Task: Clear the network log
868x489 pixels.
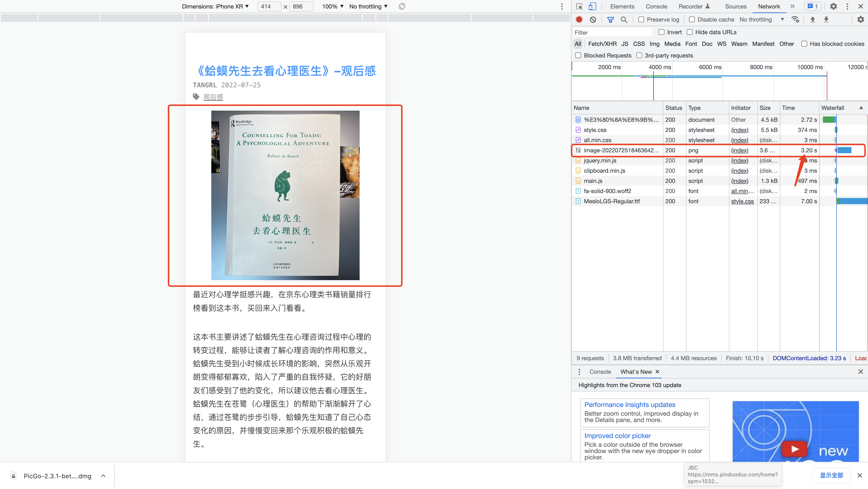Action: coord(593,20)
